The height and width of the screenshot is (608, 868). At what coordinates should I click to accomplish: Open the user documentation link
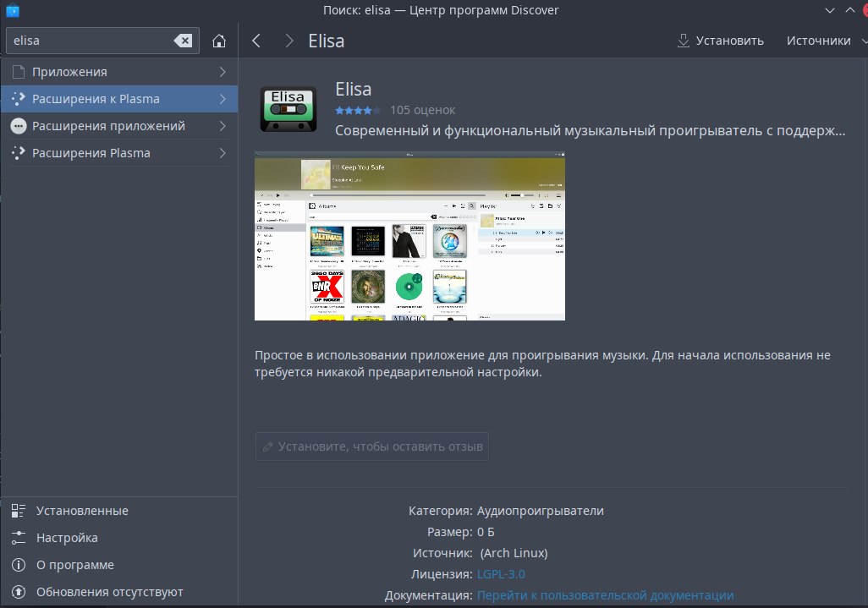click(x=606, y=595)
